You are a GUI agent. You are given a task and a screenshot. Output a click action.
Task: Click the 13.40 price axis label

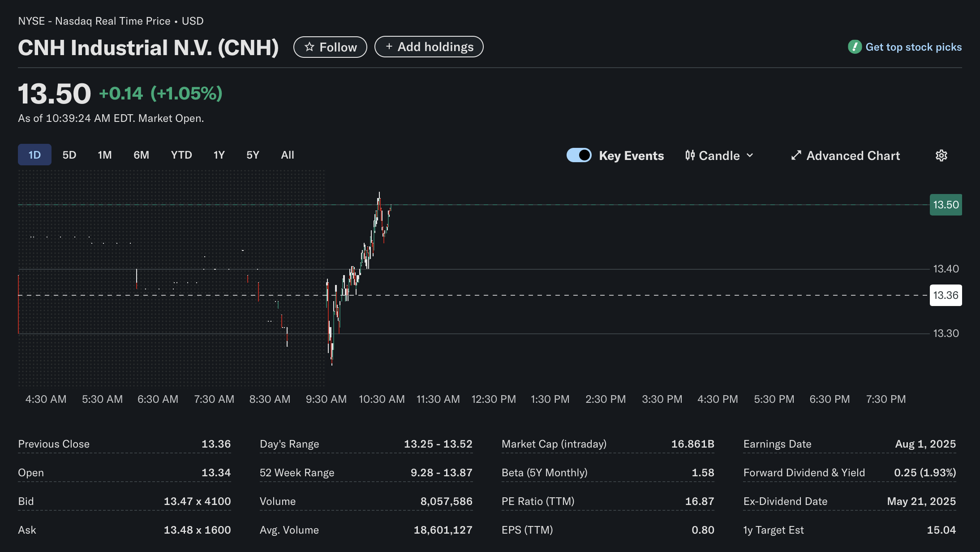pos(946,269)
